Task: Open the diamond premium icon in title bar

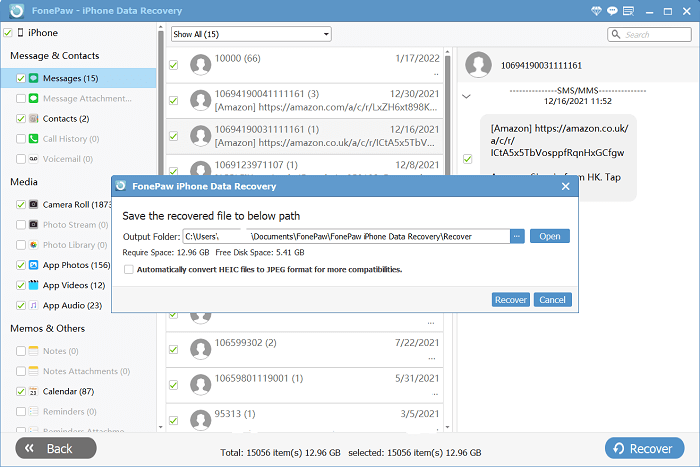Action: click(x=596, y=11)
